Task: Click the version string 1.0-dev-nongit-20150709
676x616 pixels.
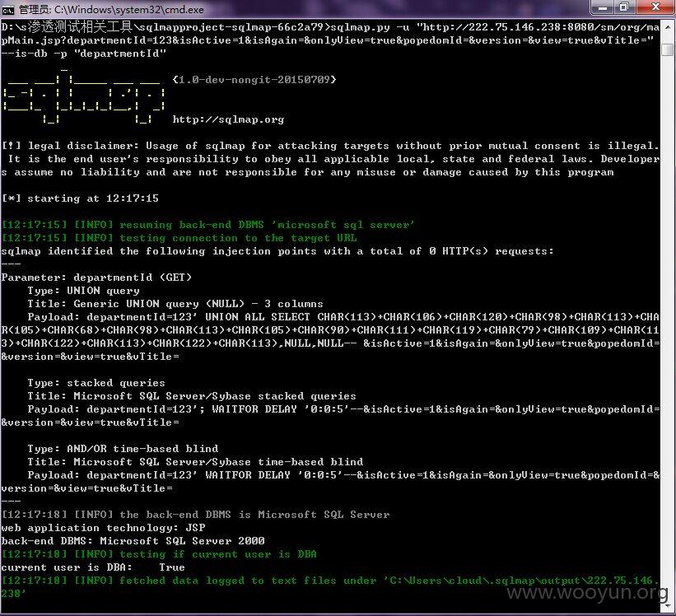Action: [254, 80]
